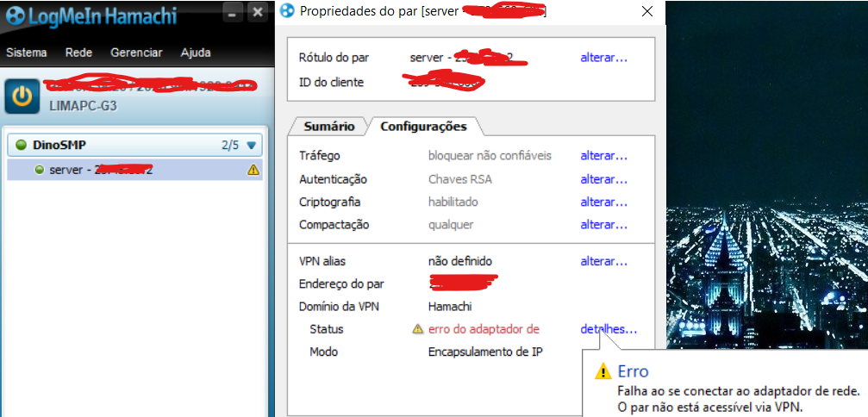Close the LogMeIn Hamachi window
Viewport: 868px width, 417px height.
point(257,13)
